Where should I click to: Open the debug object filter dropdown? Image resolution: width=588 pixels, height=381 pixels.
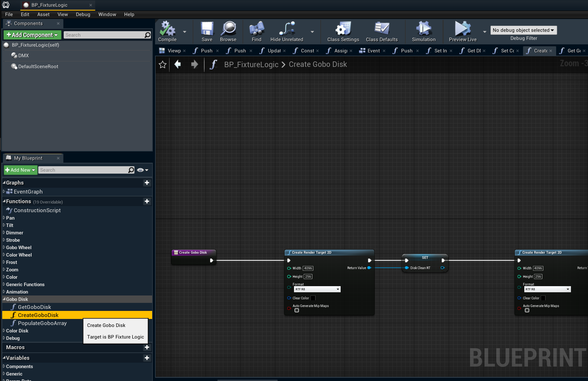(523, 30)
